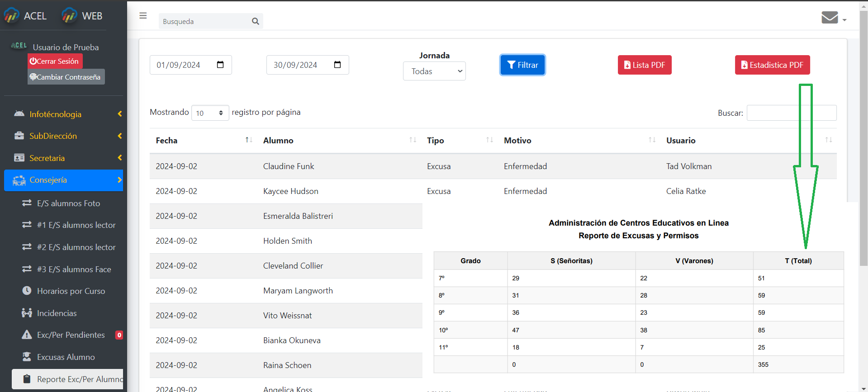This screenshot has height=392, width=868.
Task: Click the Infotécnologia android icon
Action: (x=19, y=114)
